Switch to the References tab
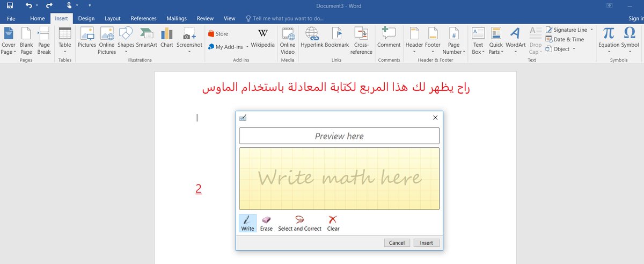The height and width of the screenshot is (264, 644). click(x=143, y=18)
